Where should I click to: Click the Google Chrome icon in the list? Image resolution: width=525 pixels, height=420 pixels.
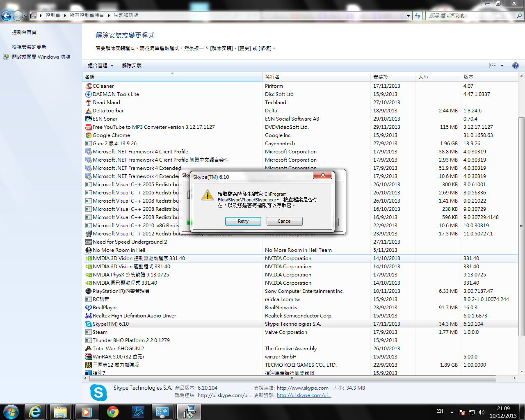88,135
